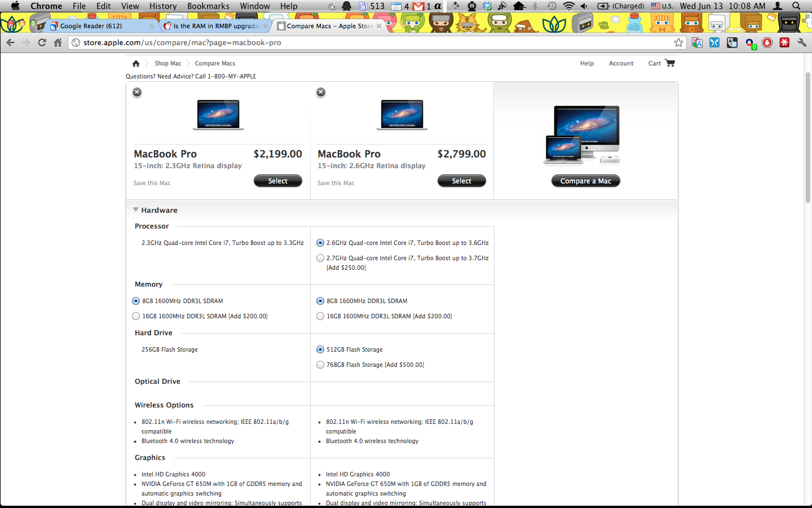Click the Mac family image above Compare a Mac
This screenshot has width=812, height=508.
pyautogui.click(x=582, y=135)
